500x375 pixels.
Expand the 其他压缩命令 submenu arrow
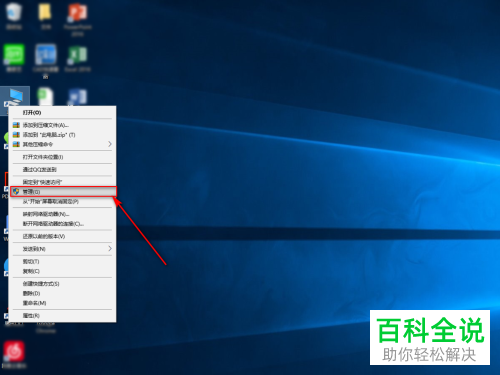(110, 144)
